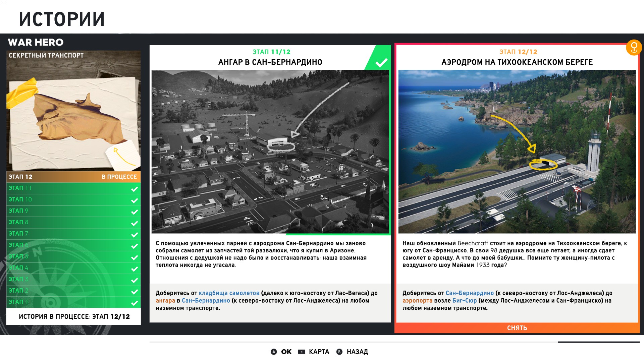
Task: Click the horizontal scrollbar thumb below the cards
Action: coord(599,342)
